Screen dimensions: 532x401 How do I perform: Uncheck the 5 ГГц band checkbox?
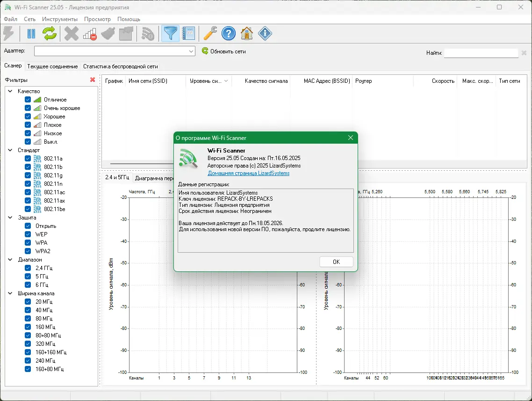coord(28,277)
